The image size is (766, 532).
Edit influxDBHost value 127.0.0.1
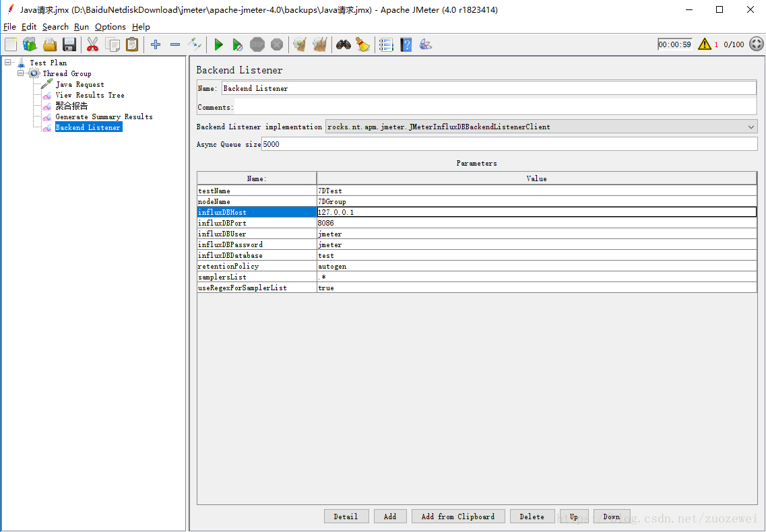[x=536, y=212]
